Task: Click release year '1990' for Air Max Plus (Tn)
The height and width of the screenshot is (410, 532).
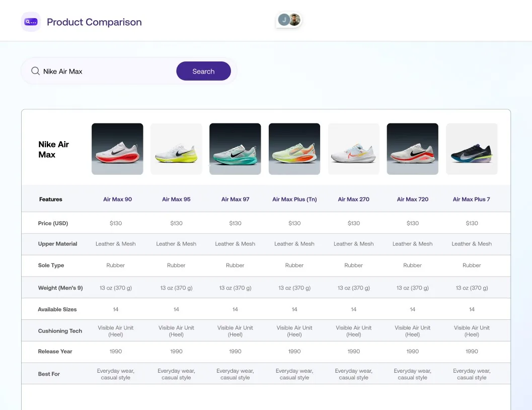Action: click(x=294, y=351)
